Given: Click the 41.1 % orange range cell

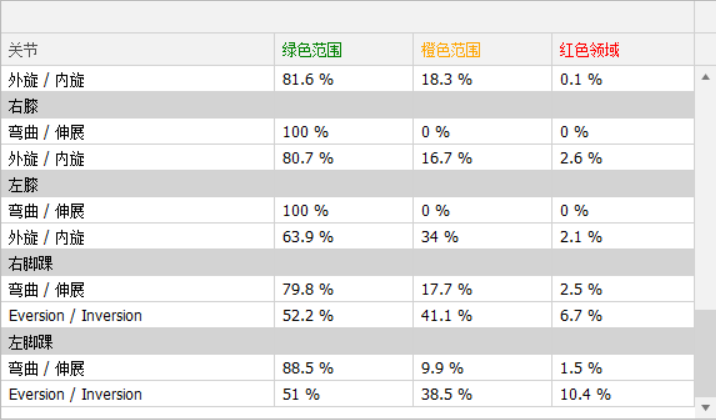Looking at the screenshot, I should pos(447,316).
